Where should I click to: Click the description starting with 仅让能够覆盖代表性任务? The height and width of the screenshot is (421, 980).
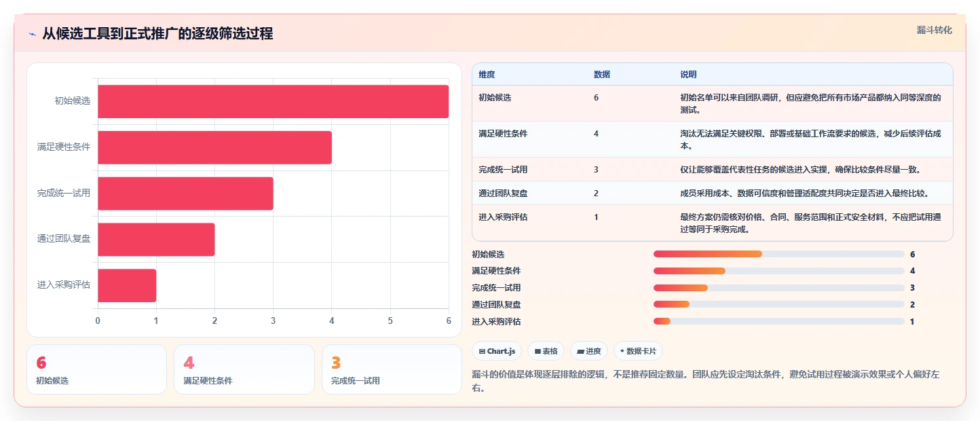point(800,169)
